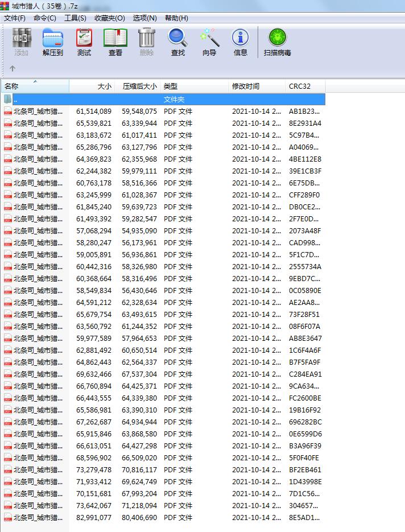Screen dimensions: 405x532
Task: Show archive 信息 (Info) icon
Action: (x=241, y=39)
